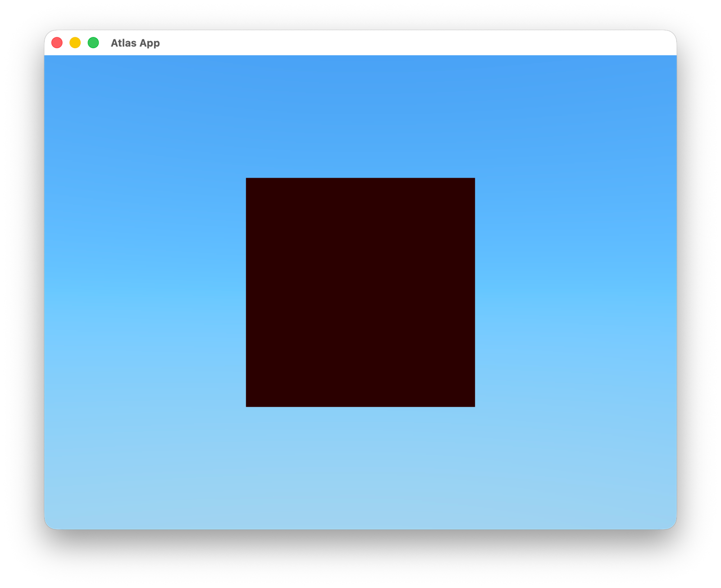Click the top edge of the dark square
The width and height of the screenshot is (721, 588).
(x=360, y=179)
